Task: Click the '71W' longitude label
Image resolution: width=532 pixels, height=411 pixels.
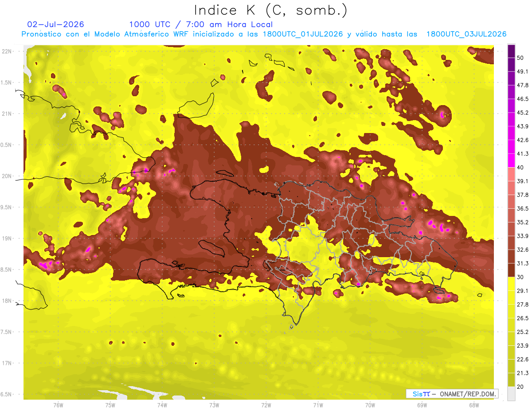Action: tap(318, 405)
